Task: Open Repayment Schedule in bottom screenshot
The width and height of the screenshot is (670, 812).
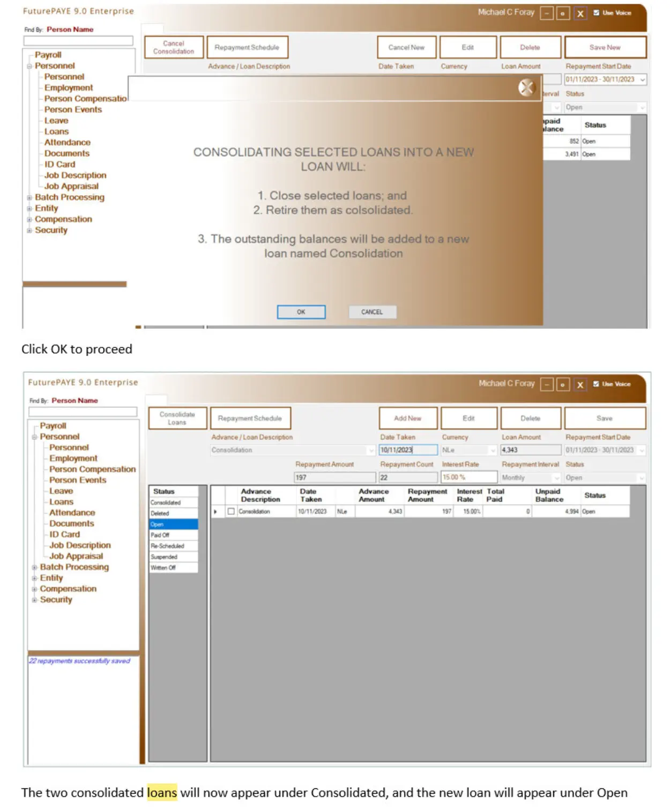Action: (x=250, y=418)
